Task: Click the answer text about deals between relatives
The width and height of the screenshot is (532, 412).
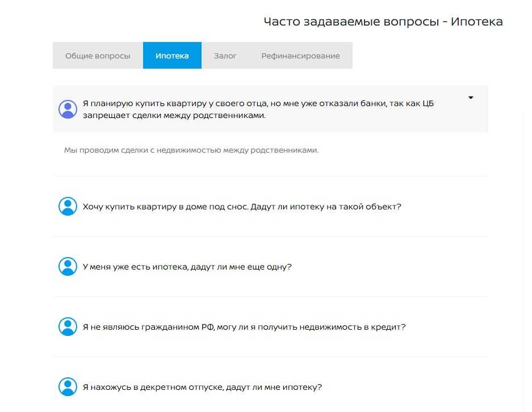Action: [x=191, y=150]
